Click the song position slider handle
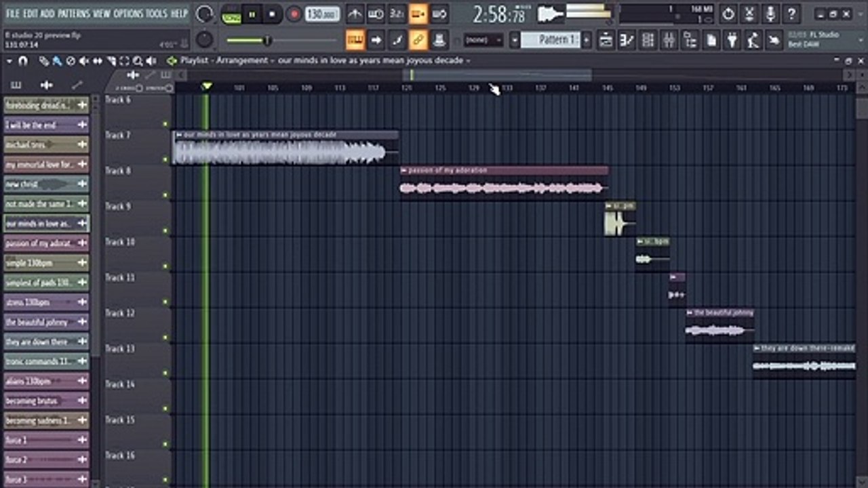Viewport: 868px width, 488px height. [x=267, y=41]
